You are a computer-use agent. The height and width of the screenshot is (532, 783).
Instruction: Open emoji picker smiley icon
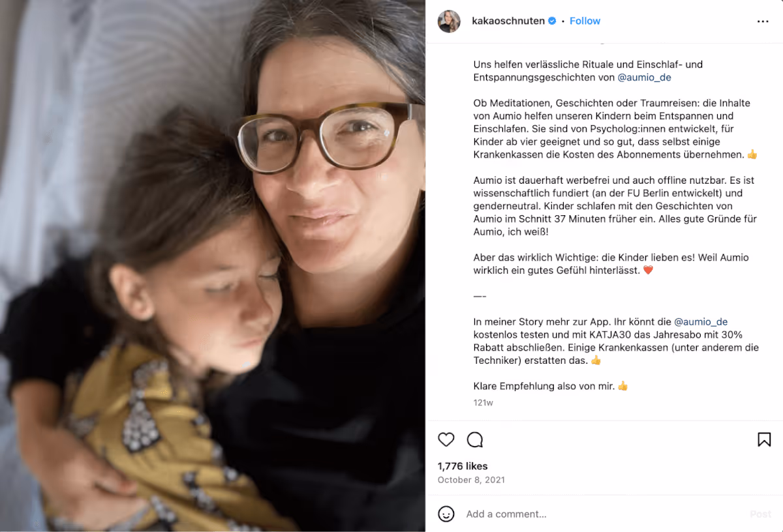446,514
